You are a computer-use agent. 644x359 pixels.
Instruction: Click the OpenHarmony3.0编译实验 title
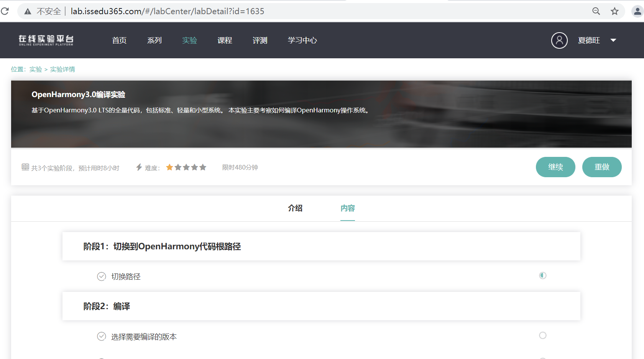78,94
